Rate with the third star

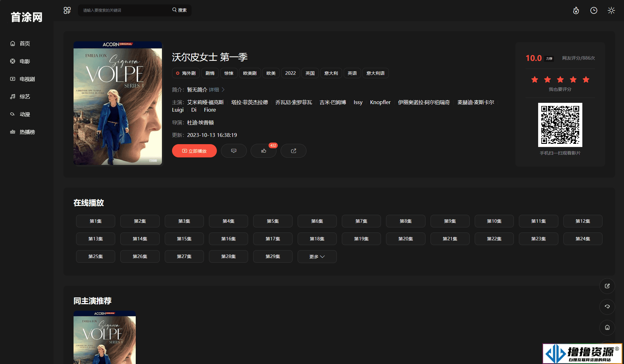coord(560,79)
